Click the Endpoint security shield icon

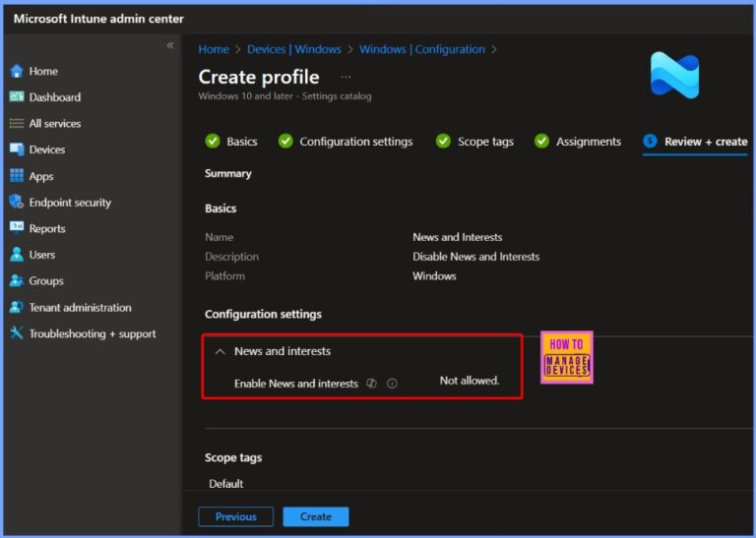coord(17,202)
